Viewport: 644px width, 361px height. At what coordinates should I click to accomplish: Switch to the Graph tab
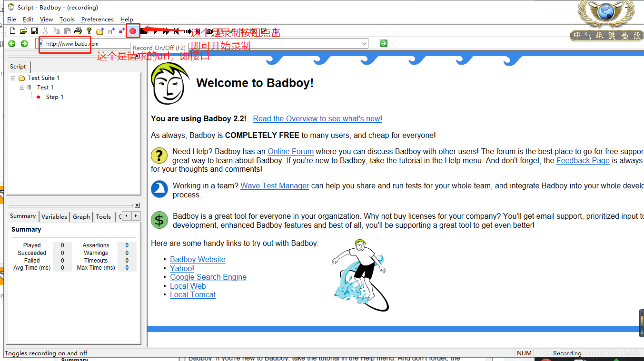[81, 216]
